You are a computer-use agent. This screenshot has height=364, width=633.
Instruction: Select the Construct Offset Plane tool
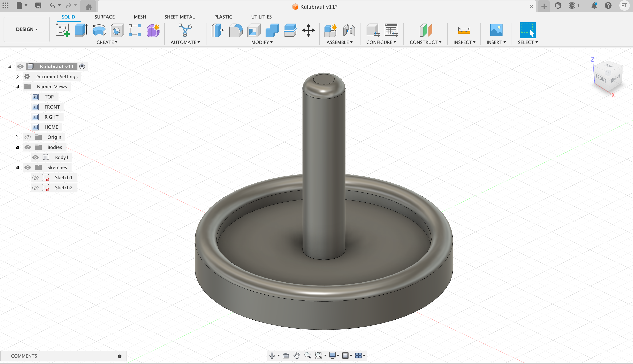pos(426,30)
